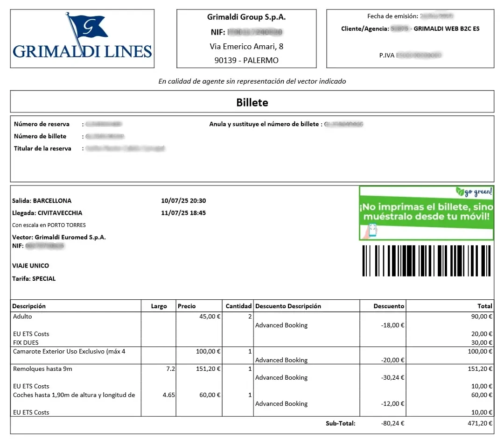504x439 pixels.
Task: Click the Grimaldi Group S.p.A. company name
Action: click(246, 17)
